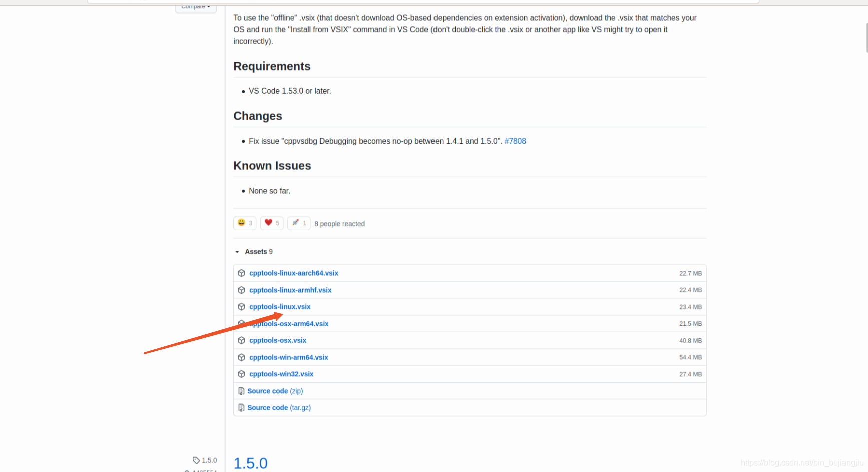Click the '22.7 MB' file size
The image size is (868, 472).
[690, 273]
